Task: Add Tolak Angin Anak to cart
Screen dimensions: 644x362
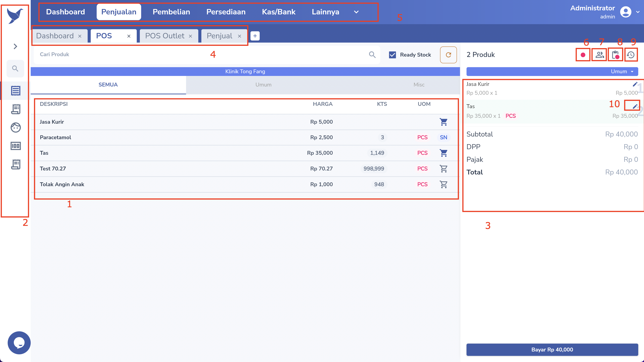Action: coord(444,184)
